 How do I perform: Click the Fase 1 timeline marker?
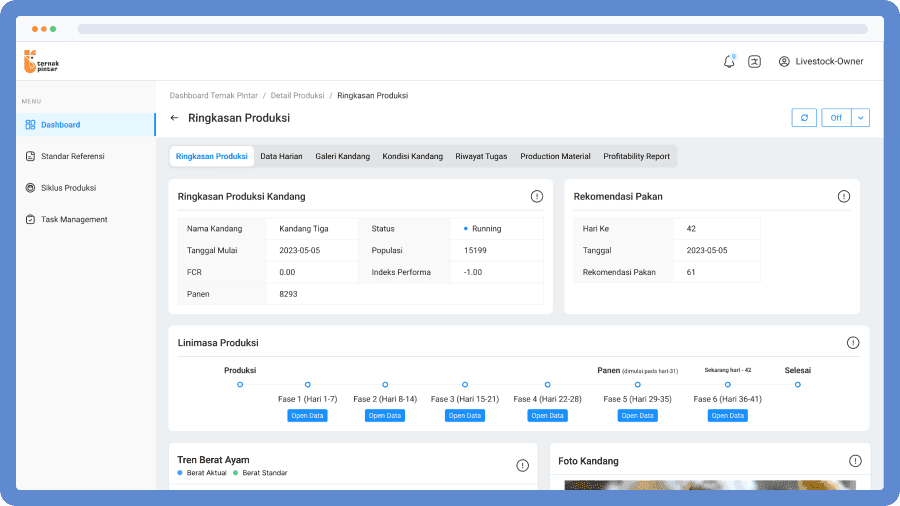(308, 384)
